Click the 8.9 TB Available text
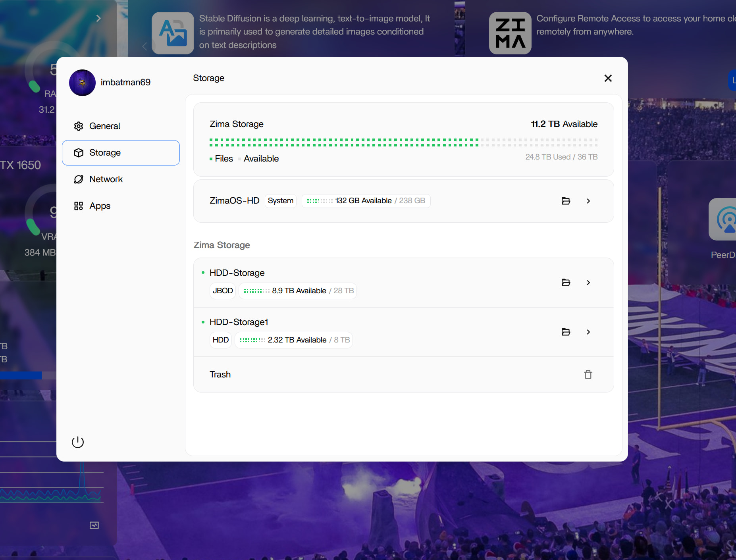 pyautogui.click(x=299, y=291)
